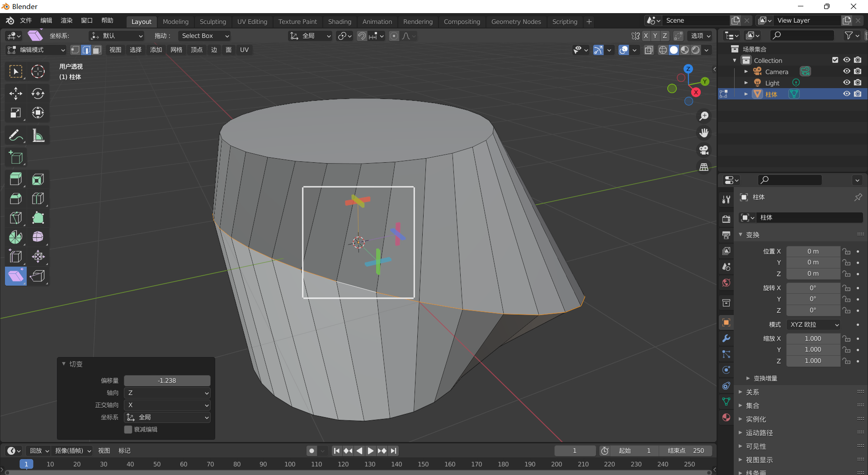Choose the Bevel tool

pyautogui.click(x=16, y=198)
